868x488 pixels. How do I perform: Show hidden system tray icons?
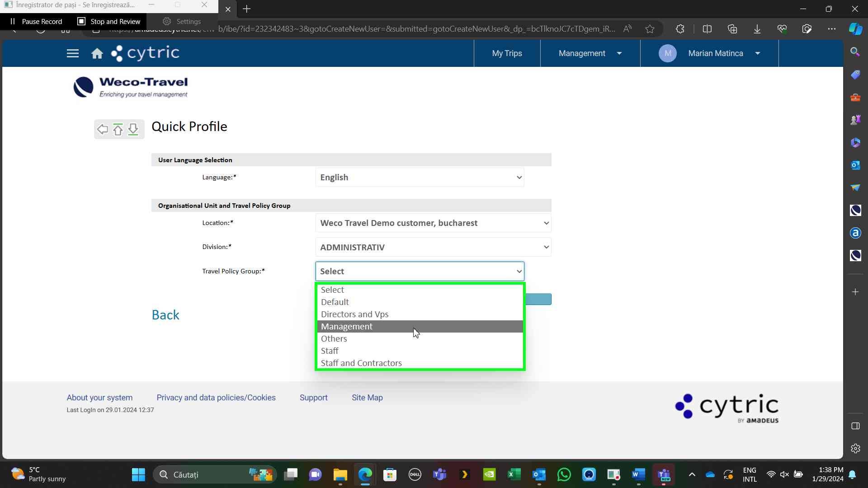(692, 474)
